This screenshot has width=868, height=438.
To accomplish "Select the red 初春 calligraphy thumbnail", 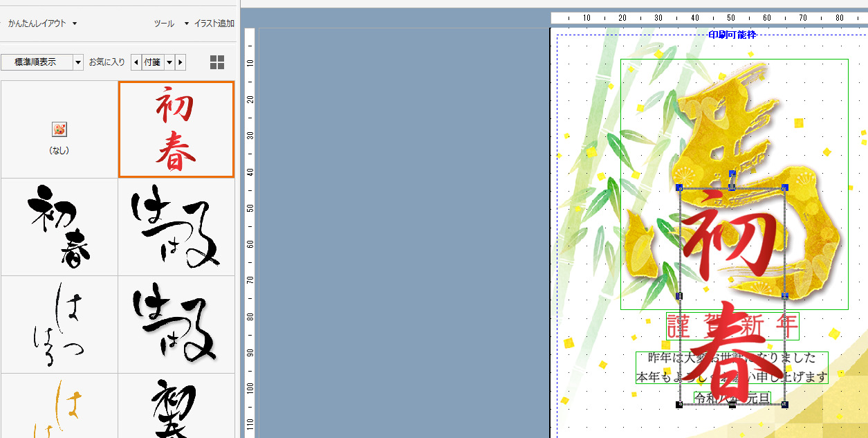I will coord(176,129).
